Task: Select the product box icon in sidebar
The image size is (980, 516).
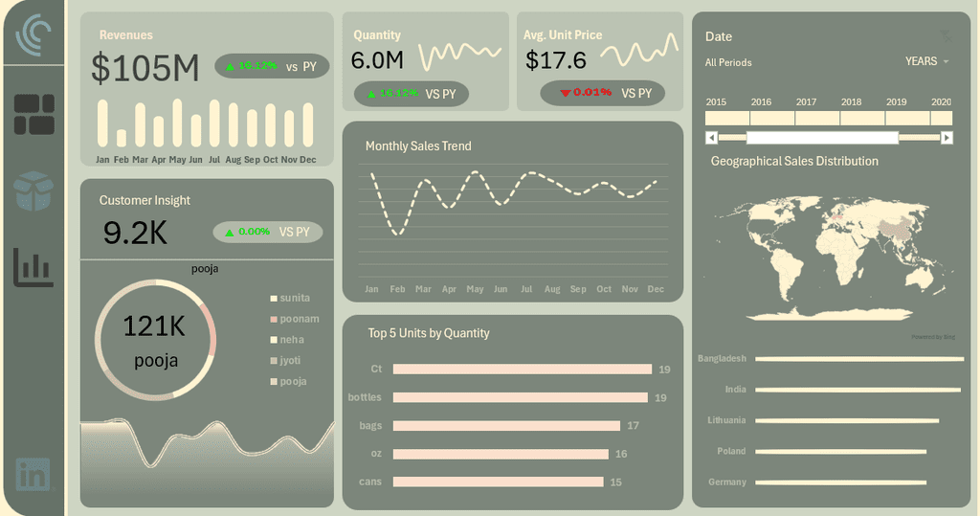Action: [x=33, y=191]
